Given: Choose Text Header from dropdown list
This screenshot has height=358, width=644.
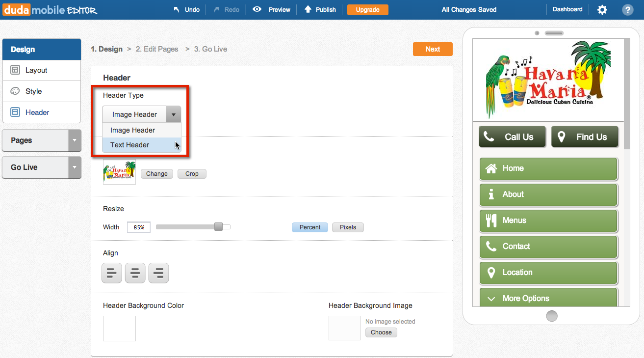Looking at the screenshot, I should click(142, 145).
